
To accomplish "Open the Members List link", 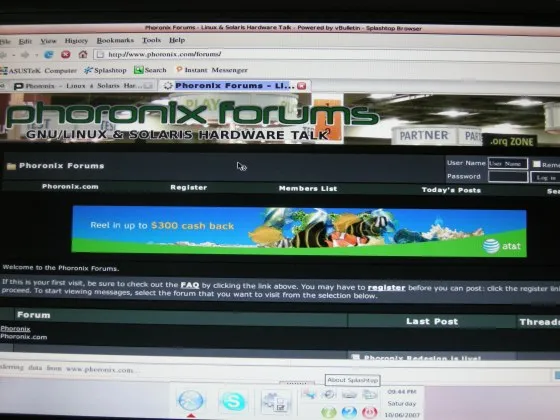I will pos(308,189).
